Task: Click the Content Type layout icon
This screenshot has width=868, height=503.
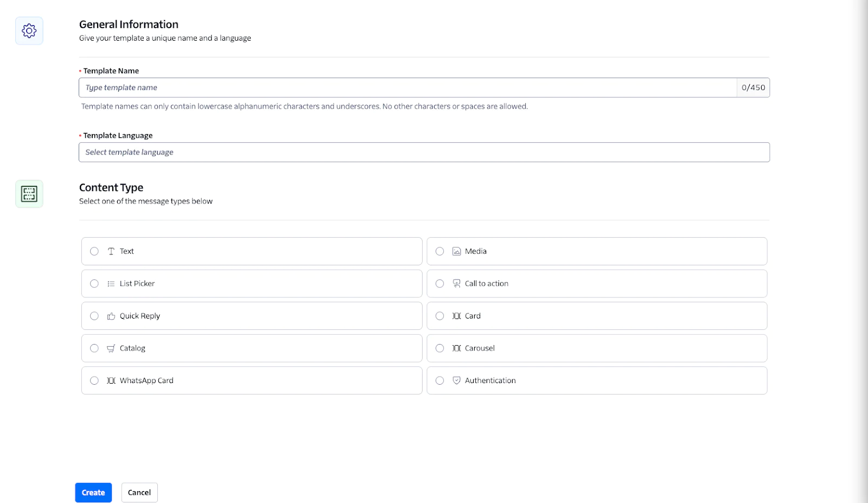Action: click(x=29, y=194)
